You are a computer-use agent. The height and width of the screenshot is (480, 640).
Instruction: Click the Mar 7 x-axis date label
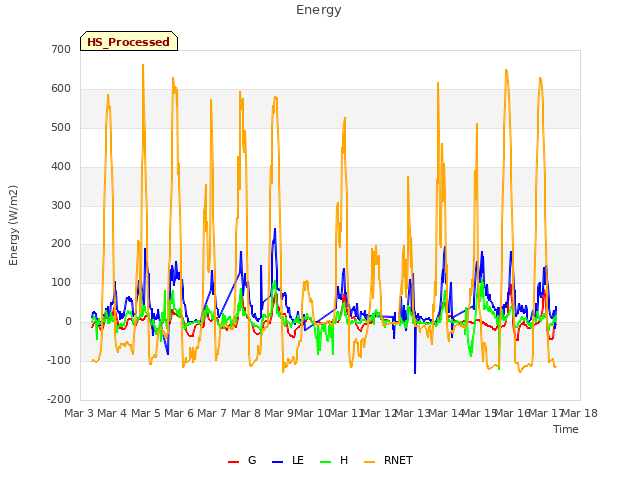[212, 413]
